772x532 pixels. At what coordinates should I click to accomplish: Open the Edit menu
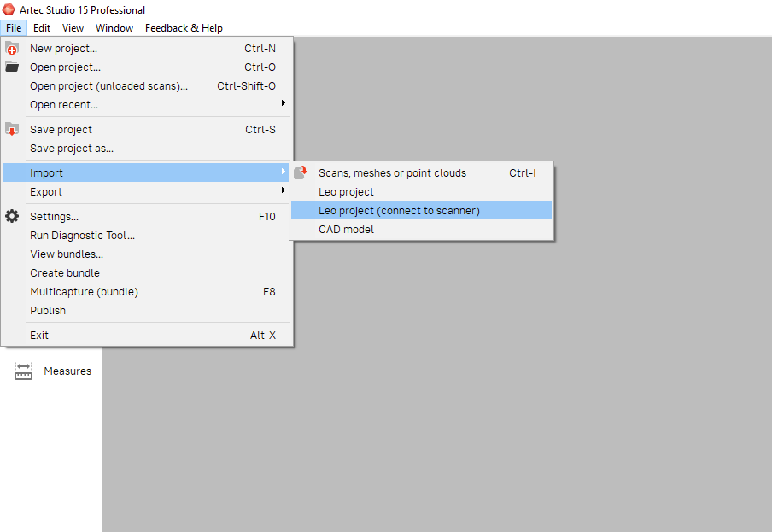tap(42, 28)
